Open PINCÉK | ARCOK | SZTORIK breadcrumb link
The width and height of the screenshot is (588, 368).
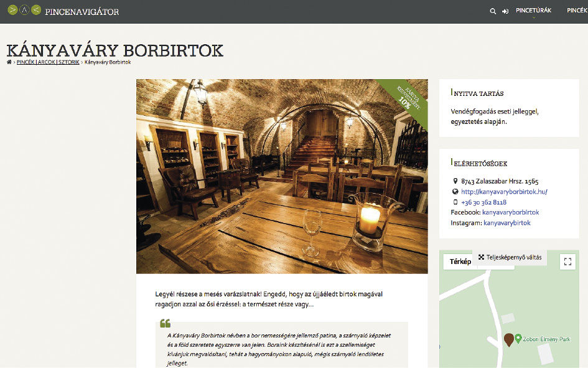(48, 62)
